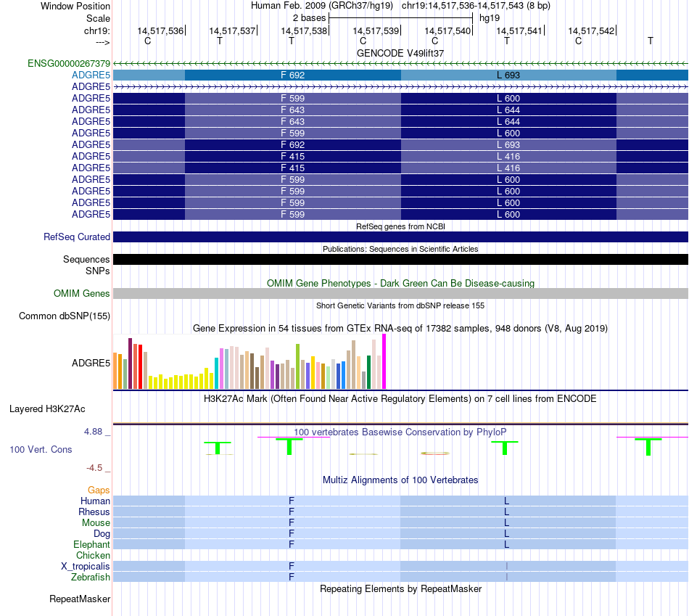Click the black Sequences track bar

point(400,260)
